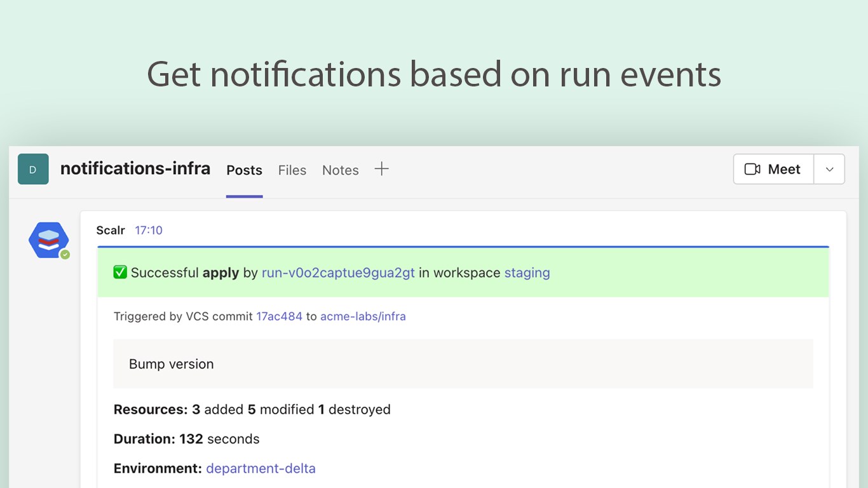This screenshot has width=868, height=488.
Task: Open department-delta environment link
Action: (261, 468)
